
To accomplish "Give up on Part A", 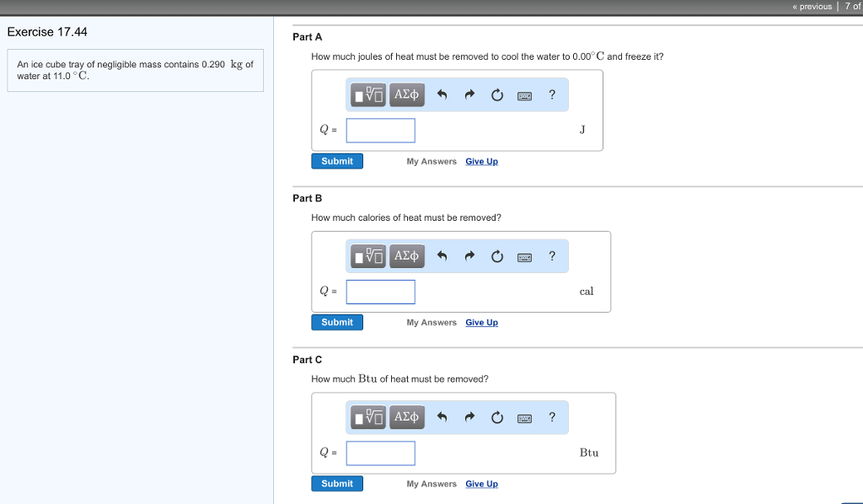I will pos(481,161).
